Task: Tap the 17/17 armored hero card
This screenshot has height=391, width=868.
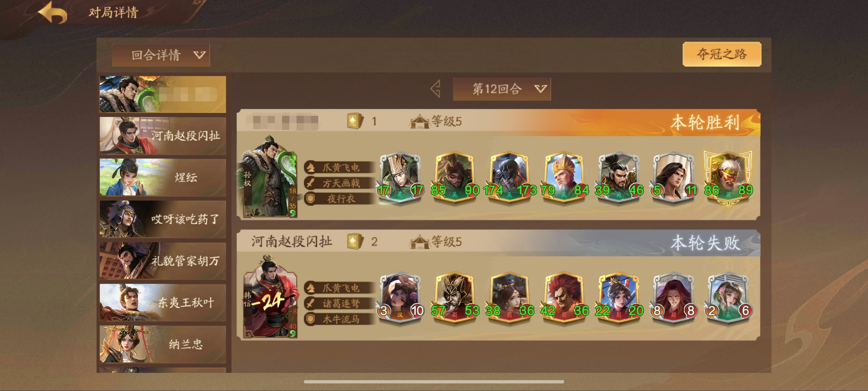Action: pos(400,178)
